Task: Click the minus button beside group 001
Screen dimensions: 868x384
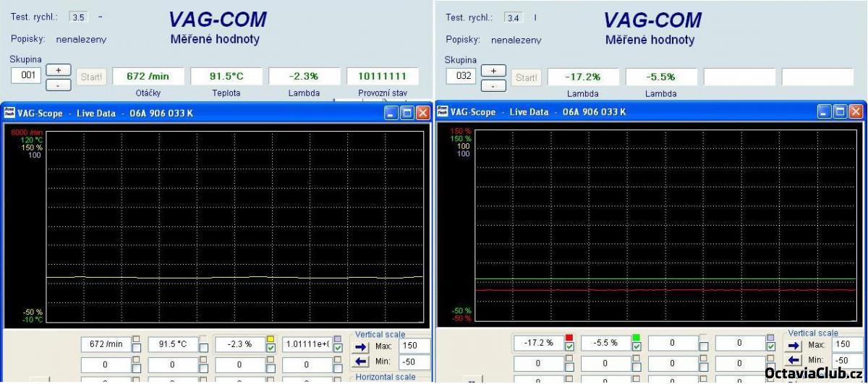Action: (59, 84)
